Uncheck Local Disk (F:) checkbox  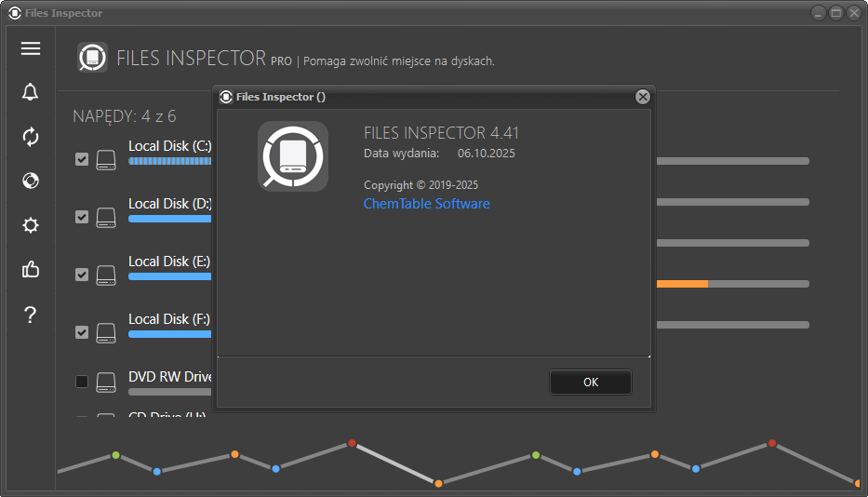[81, 332]
